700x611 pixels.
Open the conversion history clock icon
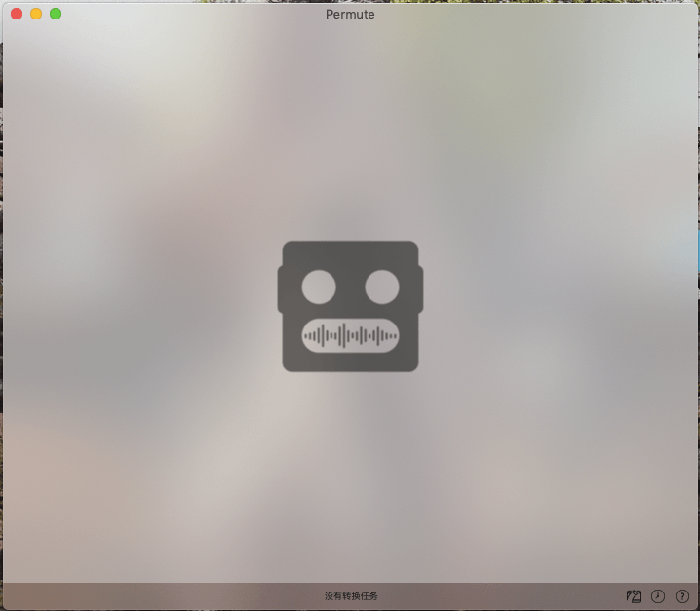coord(658,596)
